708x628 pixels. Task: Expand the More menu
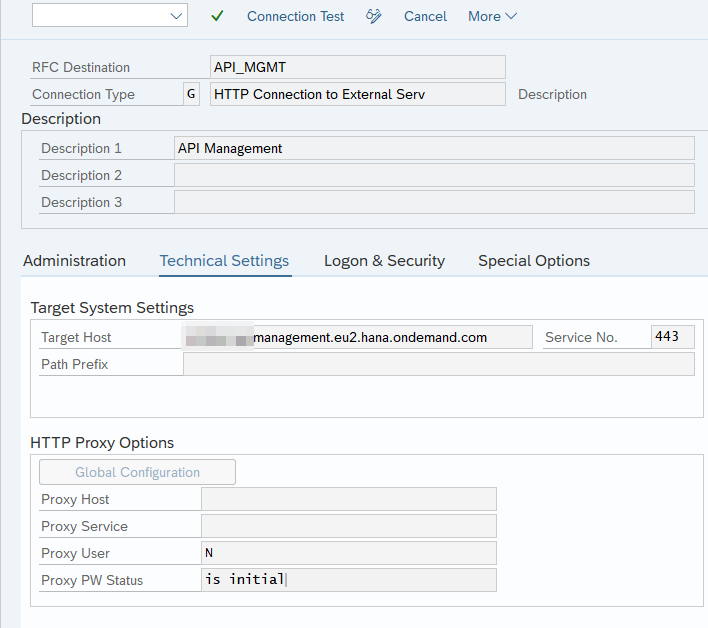click(x=492, y=16)
